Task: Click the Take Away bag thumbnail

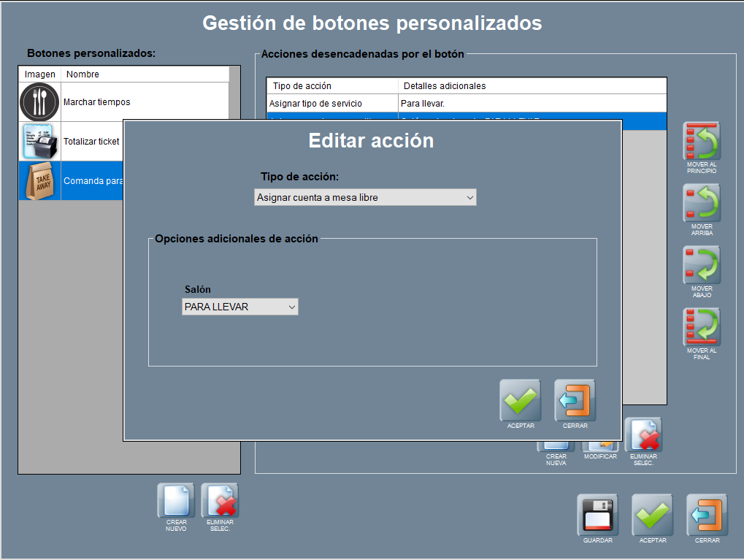Action: (39, 181)
